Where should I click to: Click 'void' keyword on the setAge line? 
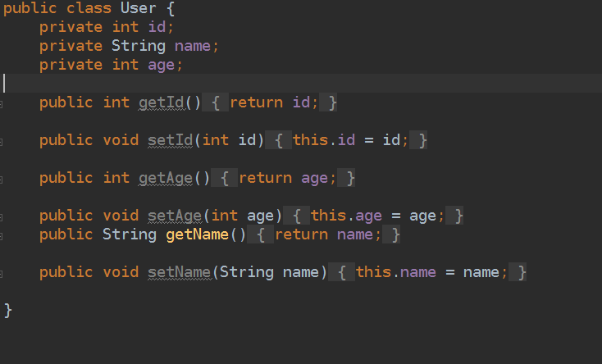tap(121, 216)
